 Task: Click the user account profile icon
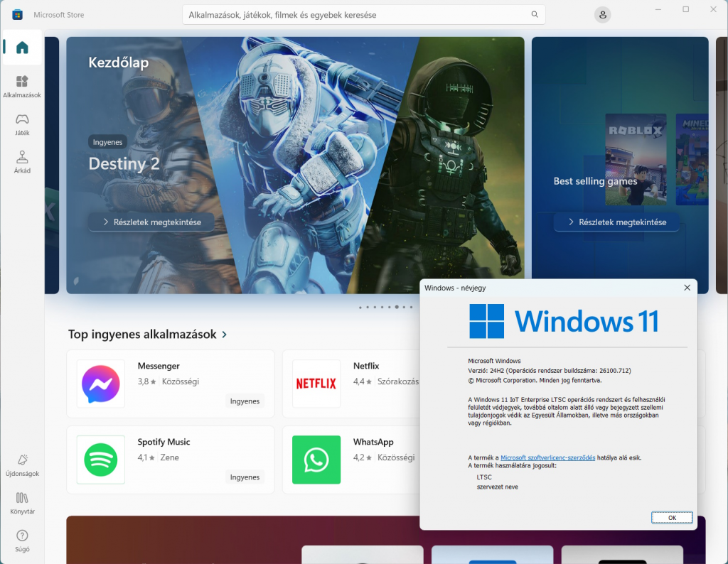coord(603,15)
